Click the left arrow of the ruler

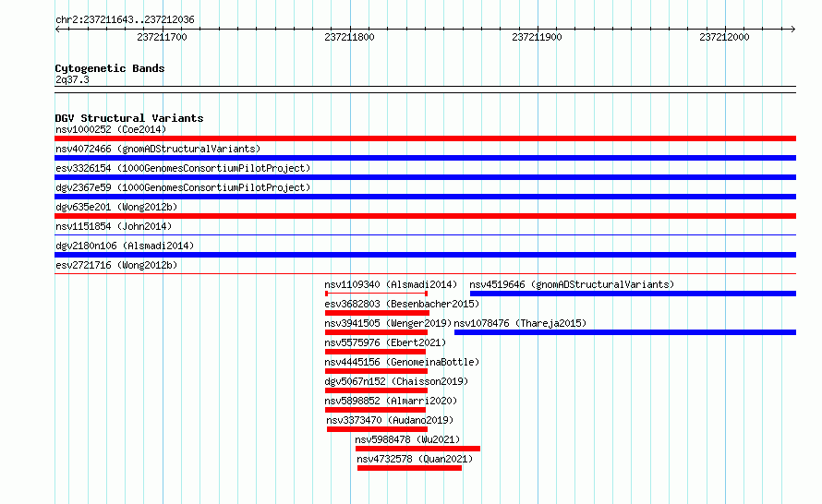pyautogui.click(x=57, y=30)
